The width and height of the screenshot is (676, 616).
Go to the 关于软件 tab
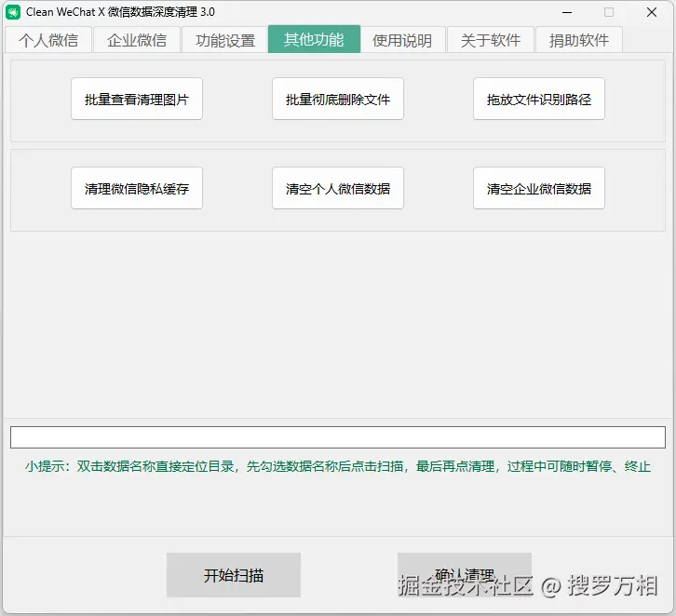491,40
